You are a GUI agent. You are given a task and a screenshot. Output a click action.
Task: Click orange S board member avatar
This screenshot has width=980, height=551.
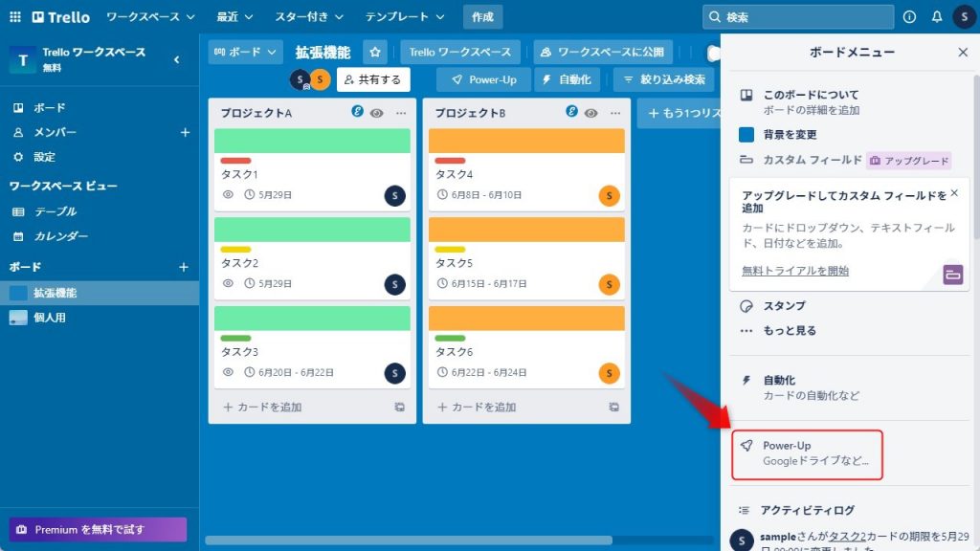(x=320, y=79)
